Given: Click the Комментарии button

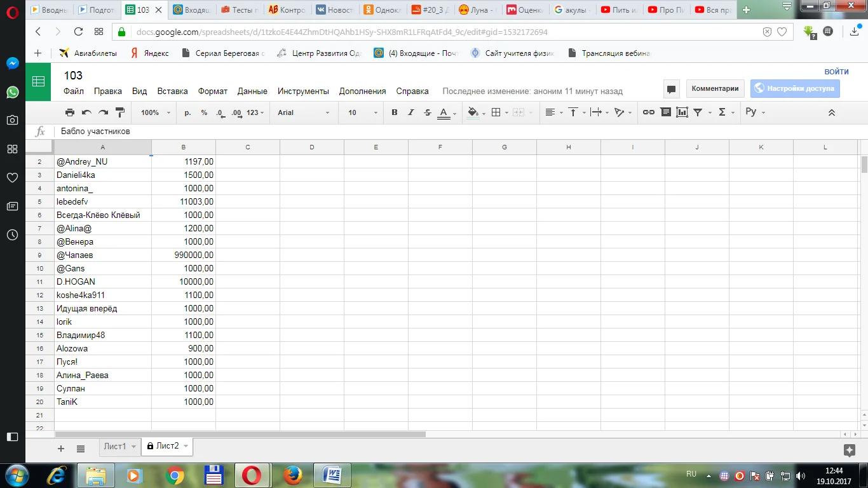Looking at the screenshot, I should pos(715,89).
